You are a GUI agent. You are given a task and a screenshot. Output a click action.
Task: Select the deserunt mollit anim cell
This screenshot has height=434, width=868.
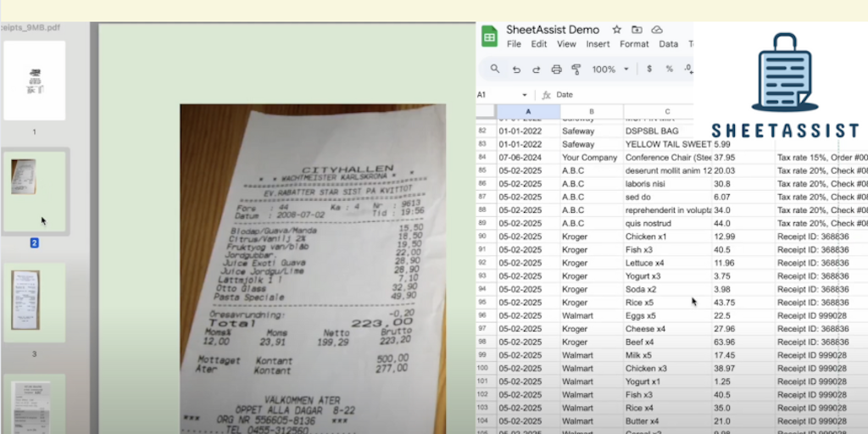(668, 171)
